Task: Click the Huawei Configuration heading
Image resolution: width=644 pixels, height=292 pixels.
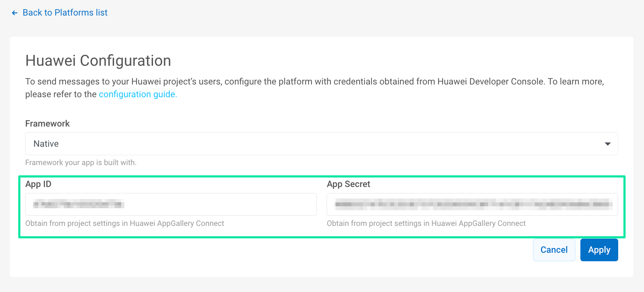Action: (98, 61)
